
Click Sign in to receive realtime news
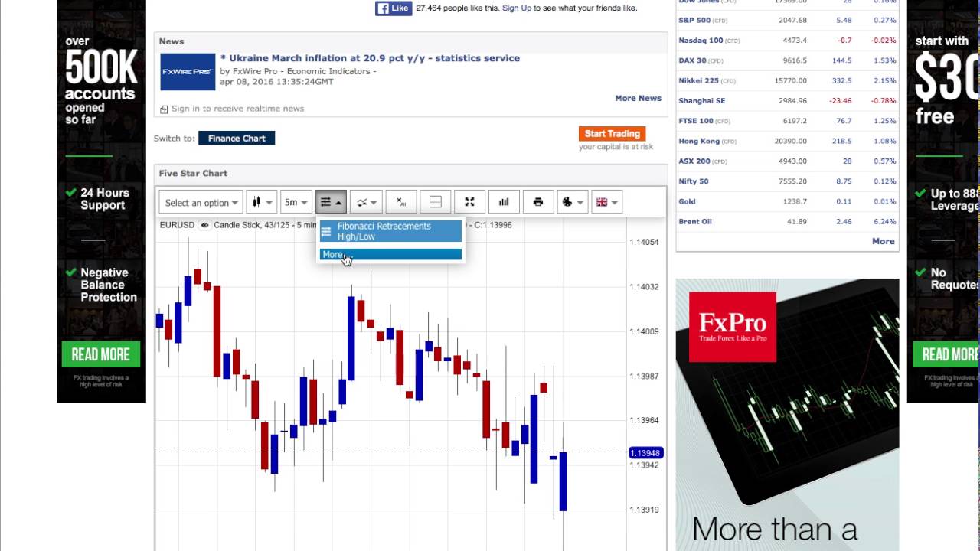[237, 109]
